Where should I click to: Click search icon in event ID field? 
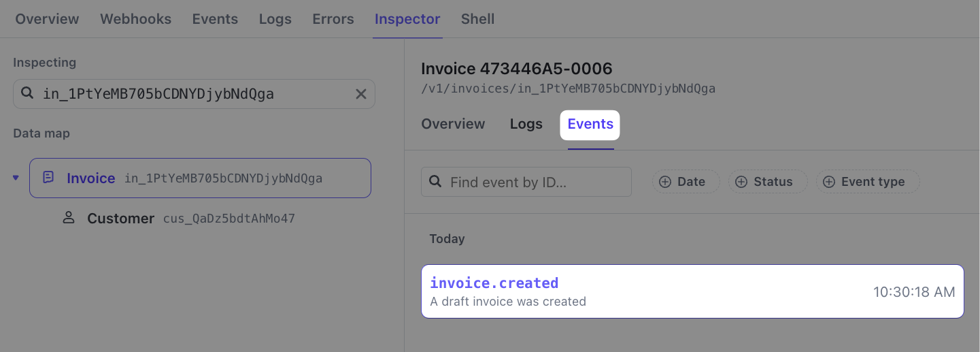point(435,182)
